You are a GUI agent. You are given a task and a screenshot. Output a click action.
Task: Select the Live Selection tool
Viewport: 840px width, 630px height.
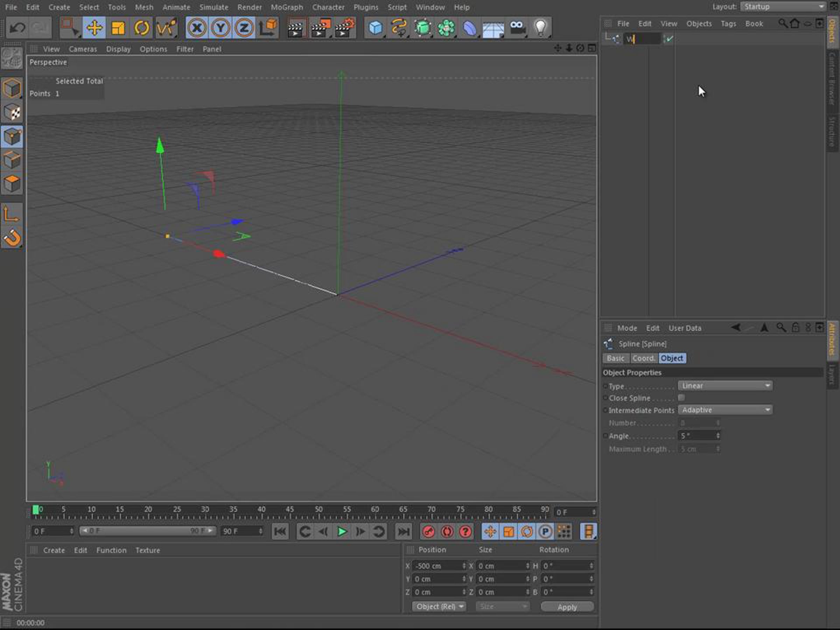click(70, 28)
